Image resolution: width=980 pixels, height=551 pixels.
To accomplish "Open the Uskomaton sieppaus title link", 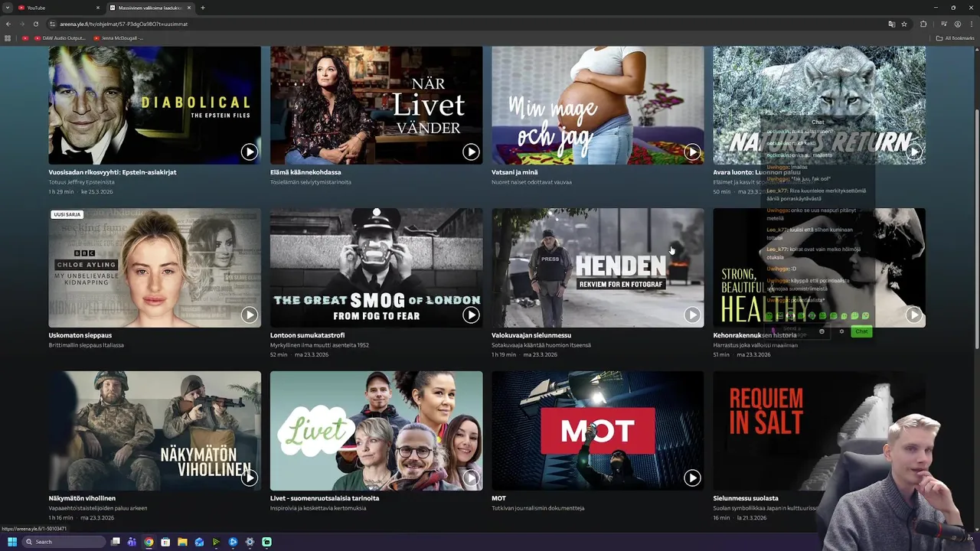I will click(80, 335).
